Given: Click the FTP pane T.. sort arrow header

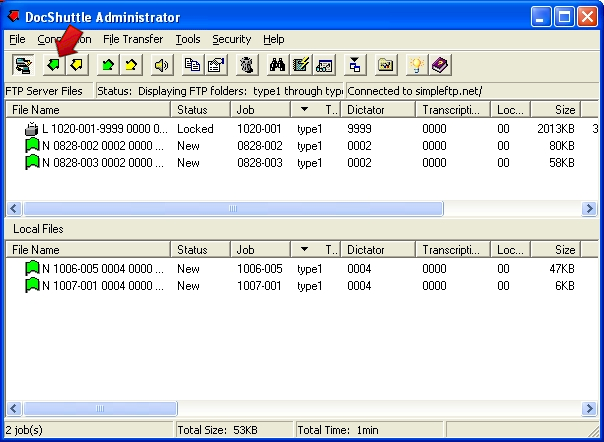Looking at the screenshot, I should (x=316, y=110).
